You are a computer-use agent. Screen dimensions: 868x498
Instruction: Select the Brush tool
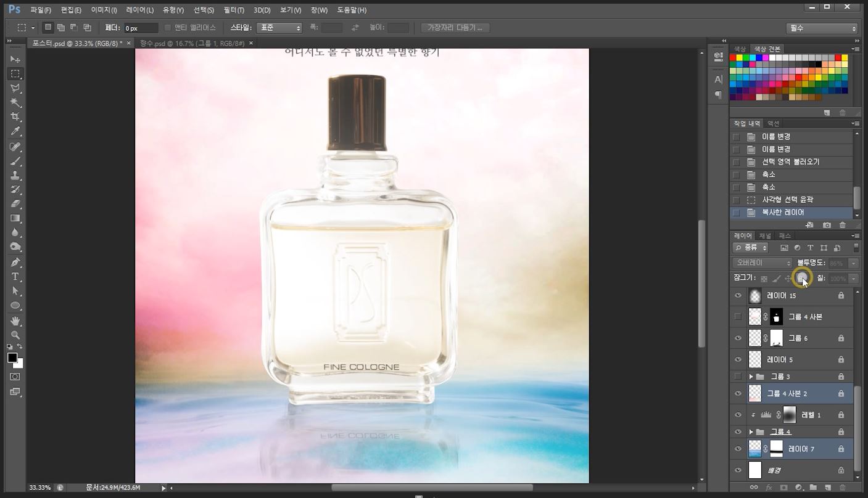click(x=15, y=161)
